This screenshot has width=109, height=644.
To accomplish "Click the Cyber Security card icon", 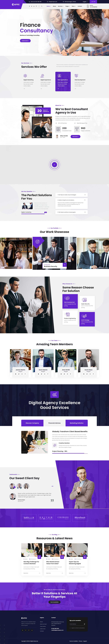I will pos(85,300).
